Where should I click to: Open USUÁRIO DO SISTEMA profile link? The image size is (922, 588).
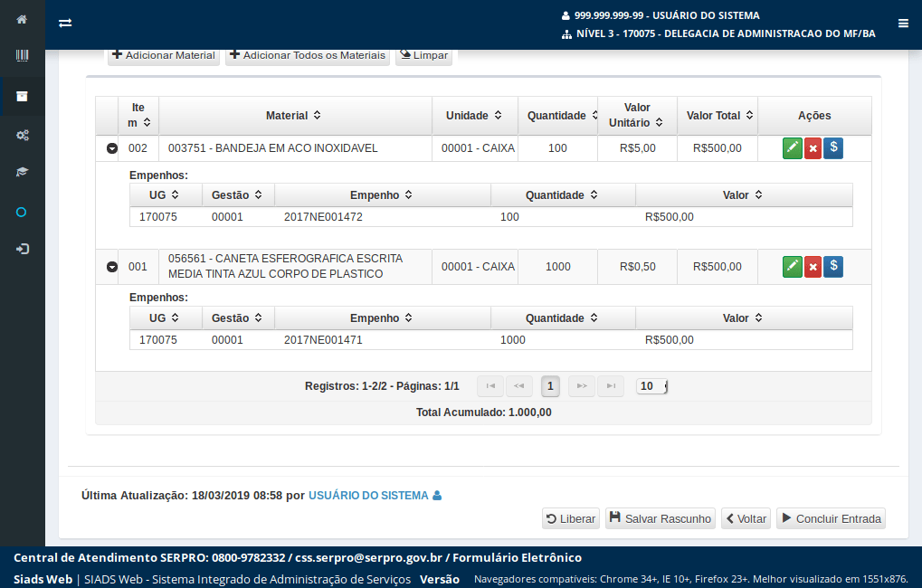pyautogui.click(x=375, y=496)
